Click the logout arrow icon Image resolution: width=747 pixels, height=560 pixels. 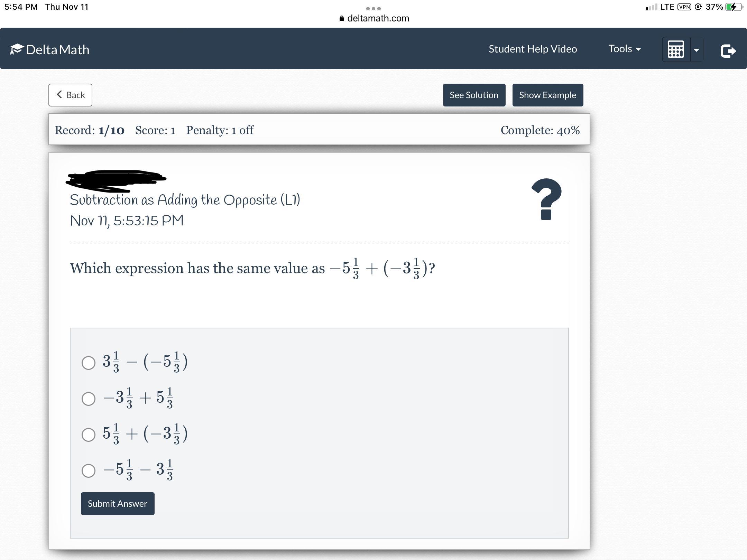[728, 51]
